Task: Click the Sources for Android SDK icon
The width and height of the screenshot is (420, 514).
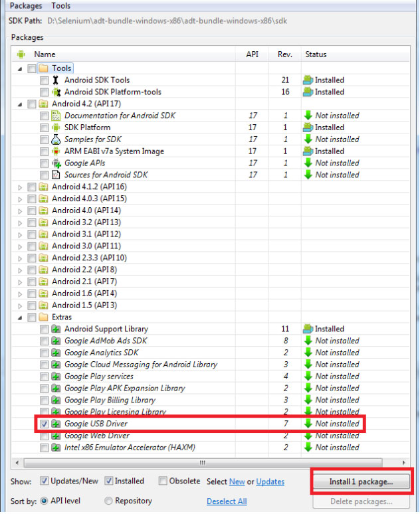Action: click(x=56, y=175)
